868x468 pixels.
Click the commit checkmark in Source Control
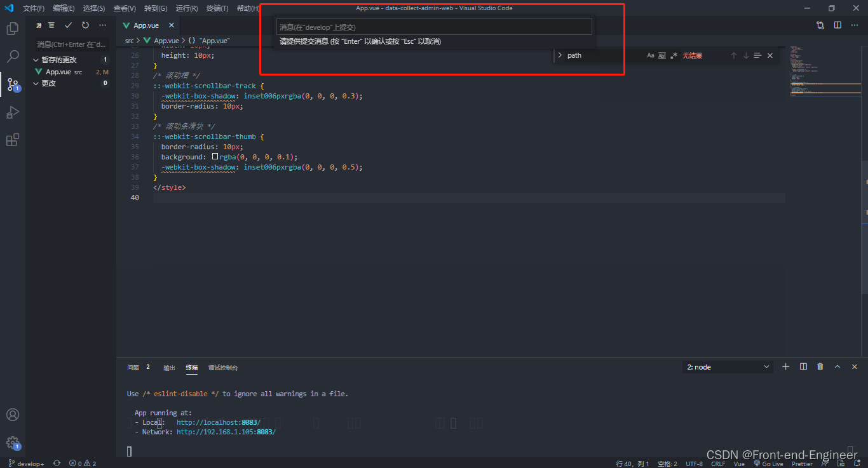click(x=69, y=25)
